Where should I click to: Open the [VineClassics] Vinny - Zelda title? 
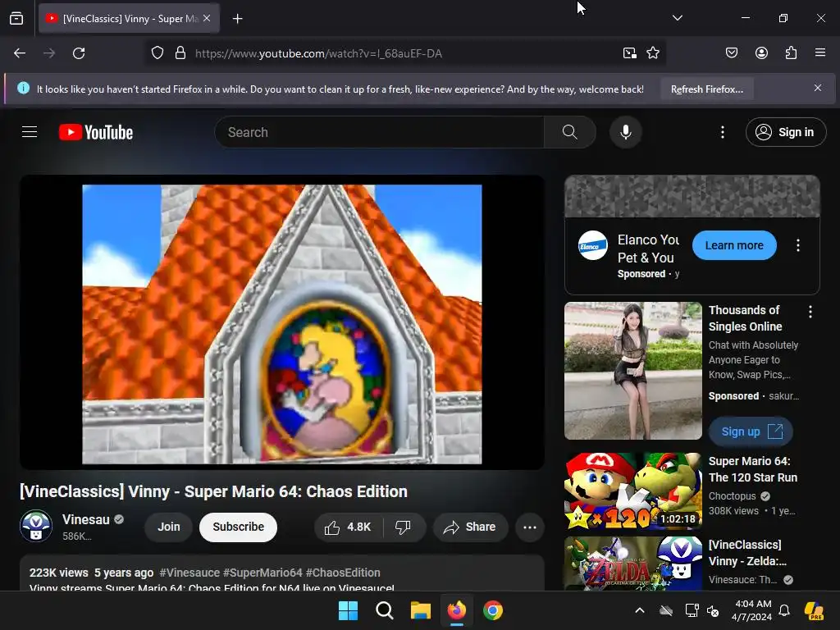(x=747, y=553)
